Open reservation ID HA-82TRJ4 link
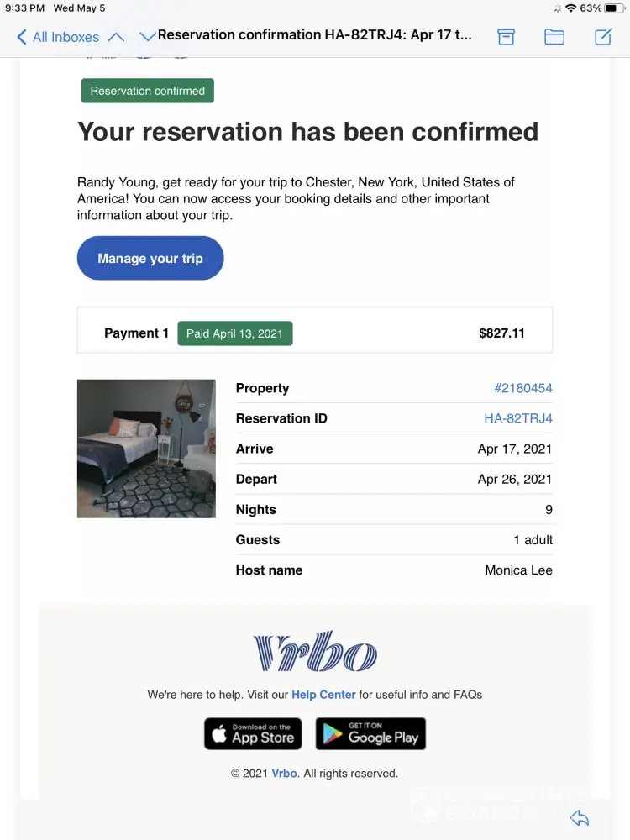The image size is (630, 840). click(517, 418)
